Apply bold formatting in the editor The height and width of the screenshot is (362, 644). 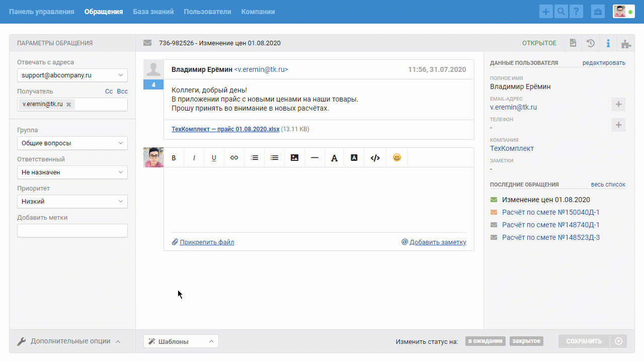174,157
